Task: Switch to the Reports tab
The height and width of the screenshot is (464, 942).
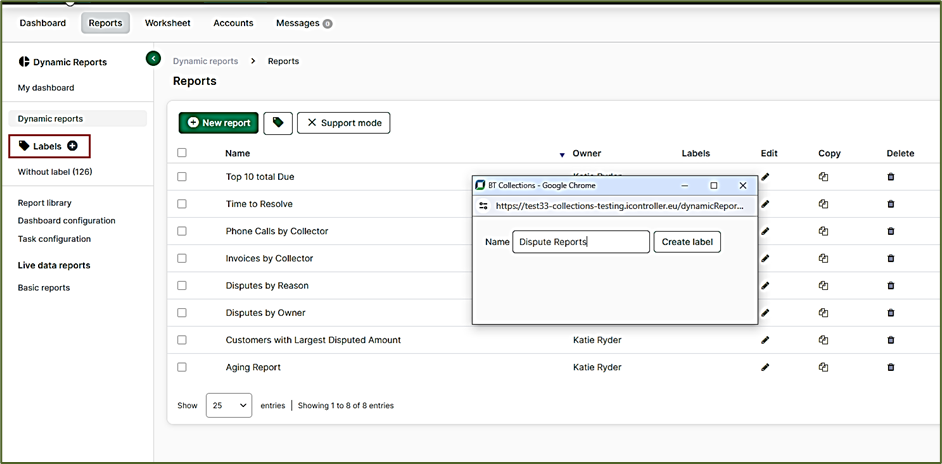Action: point(105,23)
